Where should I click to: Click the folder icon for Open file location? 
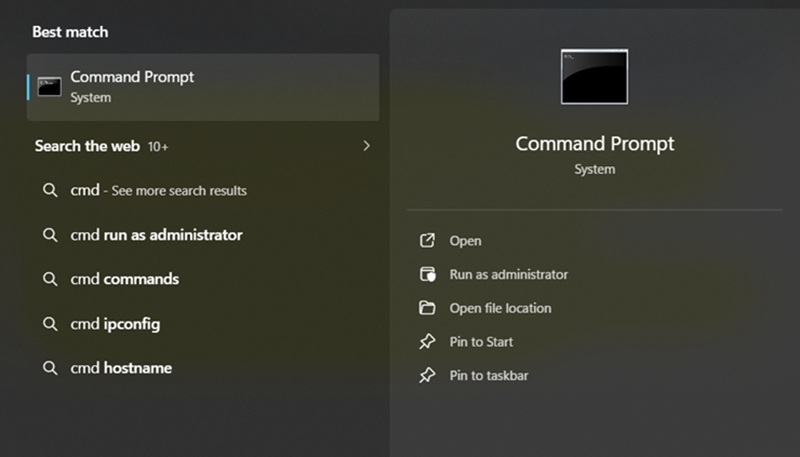[x=427, y=308]
